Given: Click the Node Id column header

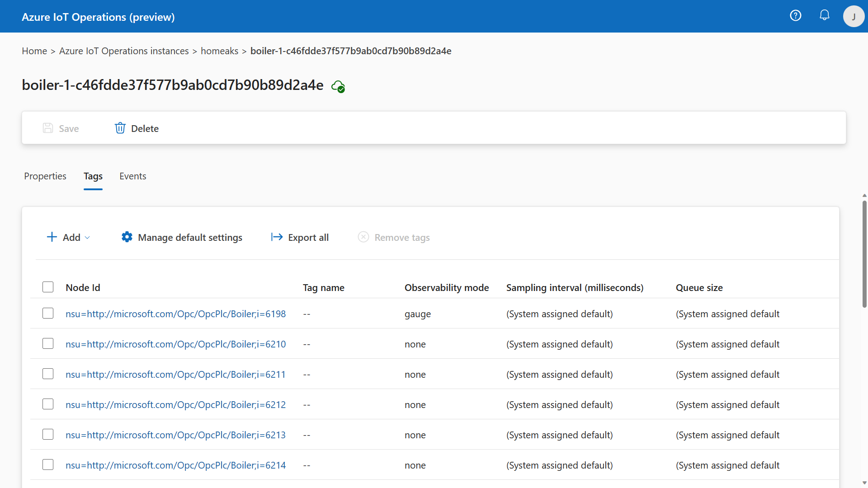Looking at the screenshot, I should pos(83,288).
